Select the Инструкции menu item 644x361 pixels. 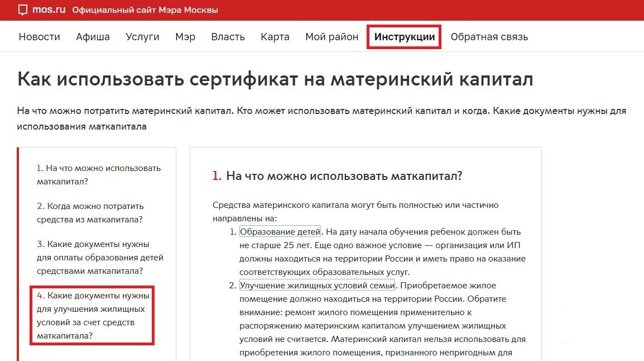click(404, 36)
